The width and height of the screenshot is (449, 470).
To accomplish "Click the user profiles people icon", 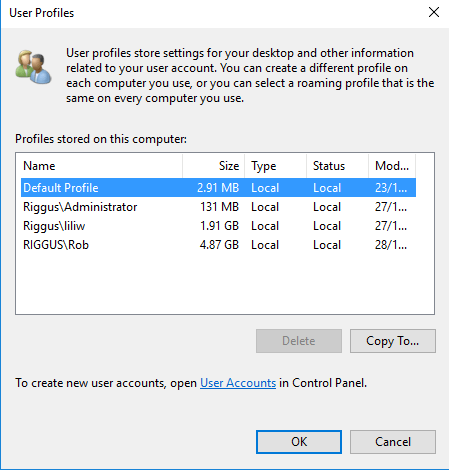I will click(33, 67).
